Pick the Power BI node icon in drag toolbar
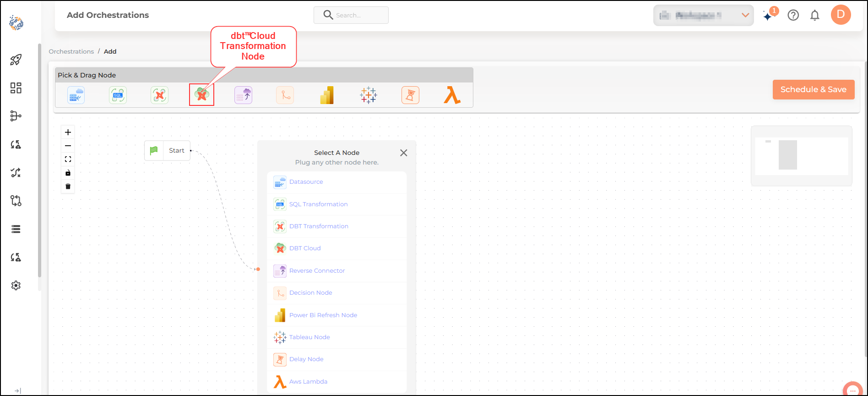This screenshot has width=868, height=396. tap(327, 95)
